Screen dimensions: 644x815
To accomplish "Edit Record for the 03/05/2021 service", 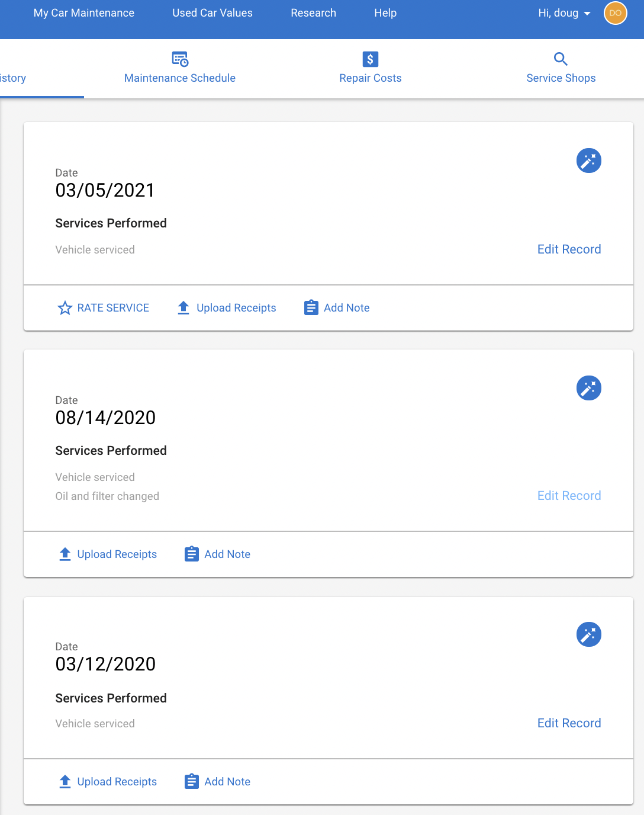I will [569, 249].
